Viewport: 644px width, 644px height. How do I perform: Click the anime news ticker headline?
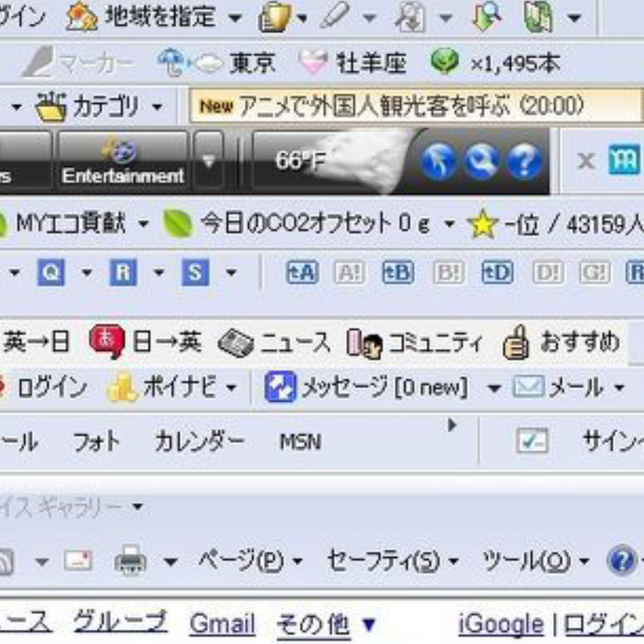pos(410,106)
